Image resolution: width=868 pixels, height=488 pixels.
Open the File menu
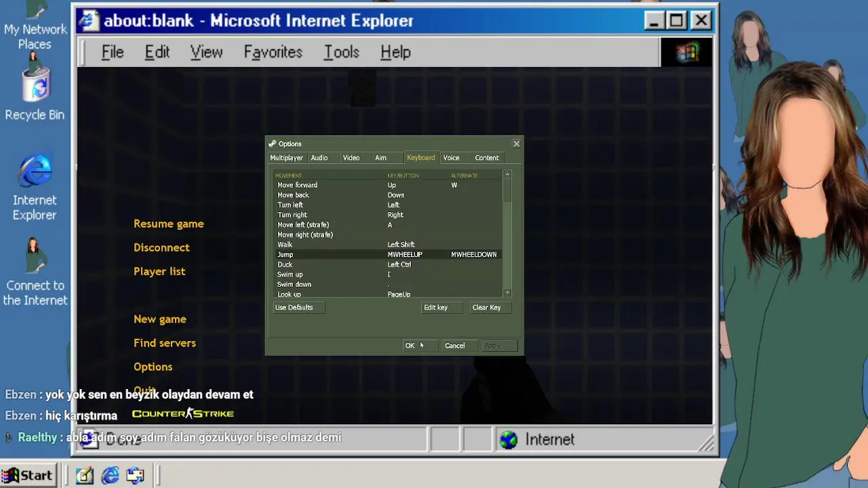pyautogui.click(x=113, y=52)
